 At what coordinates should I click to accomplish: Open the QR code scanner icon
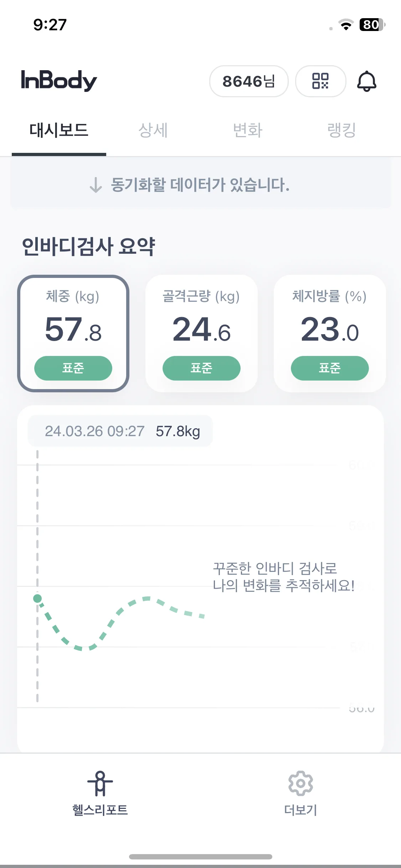point(320,81)
